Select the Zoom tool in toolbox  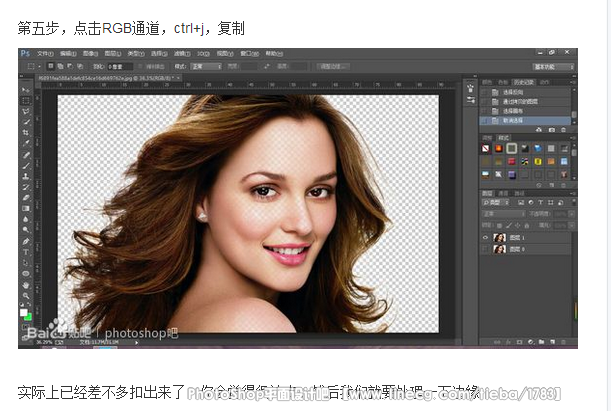[26, 296]
